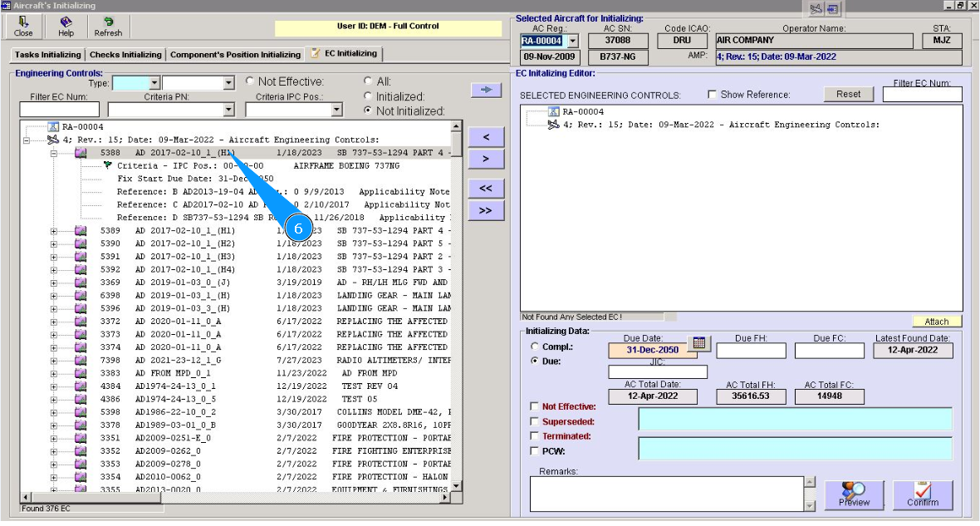Select folder icon of EC 5390
The height and width of the screenshot is (526, 980).
coord(81,243)
